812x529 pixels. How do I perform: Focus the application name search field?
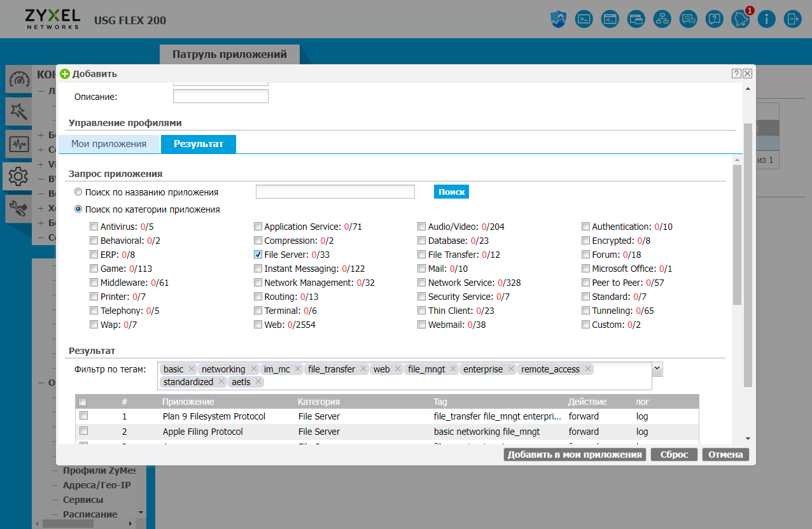pos(335,192)
